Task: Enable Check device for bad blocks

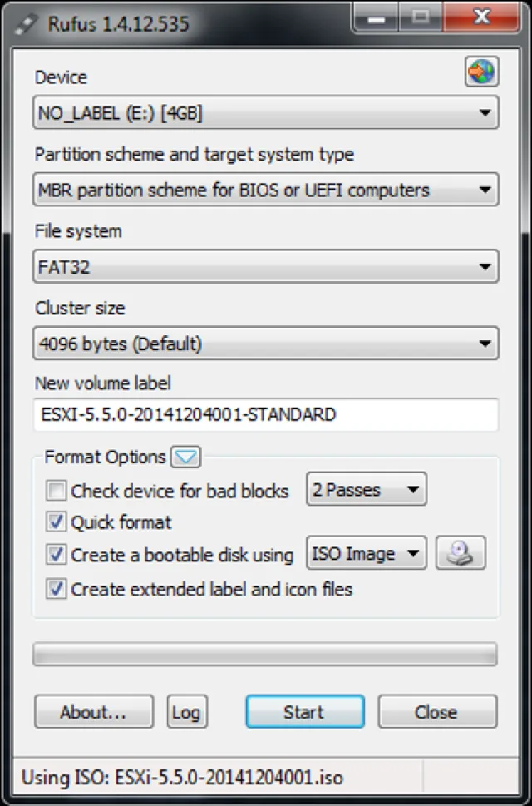Action: 57,491
